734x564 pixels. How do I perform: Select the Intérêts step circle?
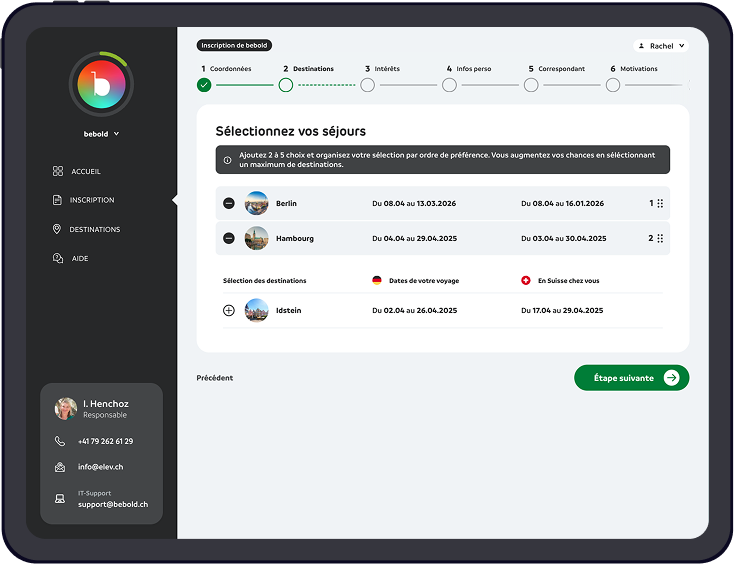tap(368, 85)
